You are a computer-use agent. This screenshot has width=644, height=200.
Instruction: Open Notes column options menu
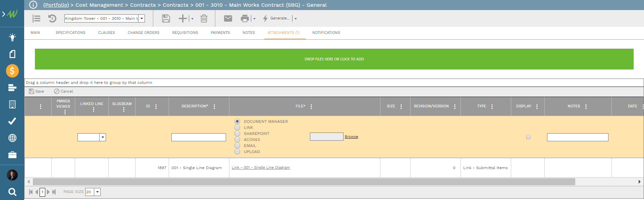coord(586,107)
